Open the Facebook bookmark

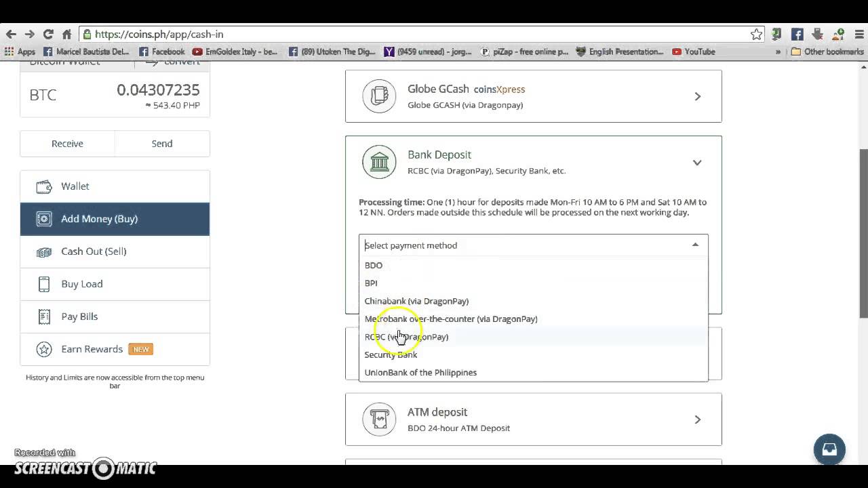(161, 52)
